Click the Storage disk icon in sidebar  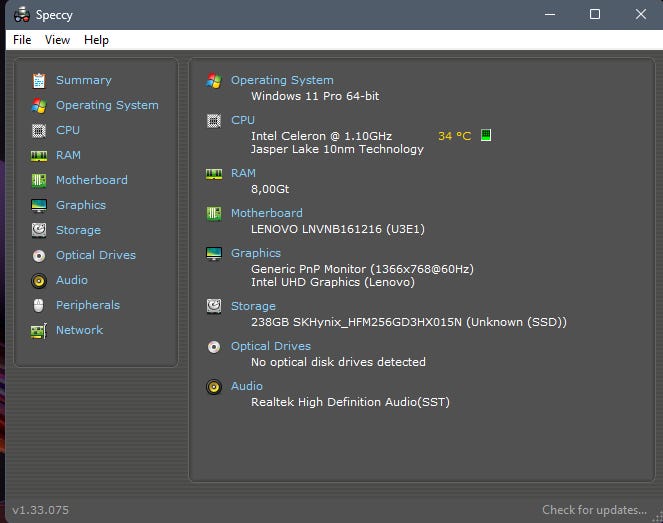point(39,230)
